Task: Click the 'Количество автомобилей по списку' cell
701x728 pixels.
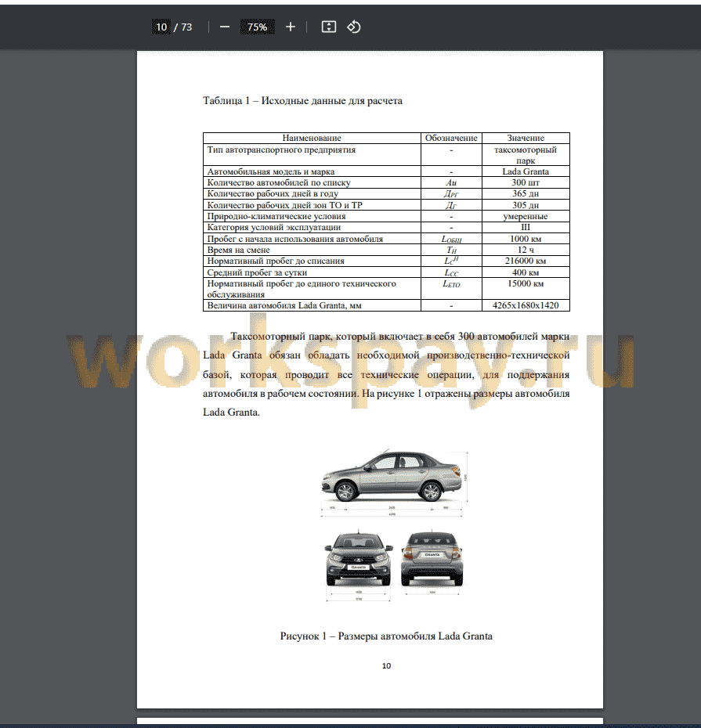Action: pyautogui.click(x=312, y=182)
